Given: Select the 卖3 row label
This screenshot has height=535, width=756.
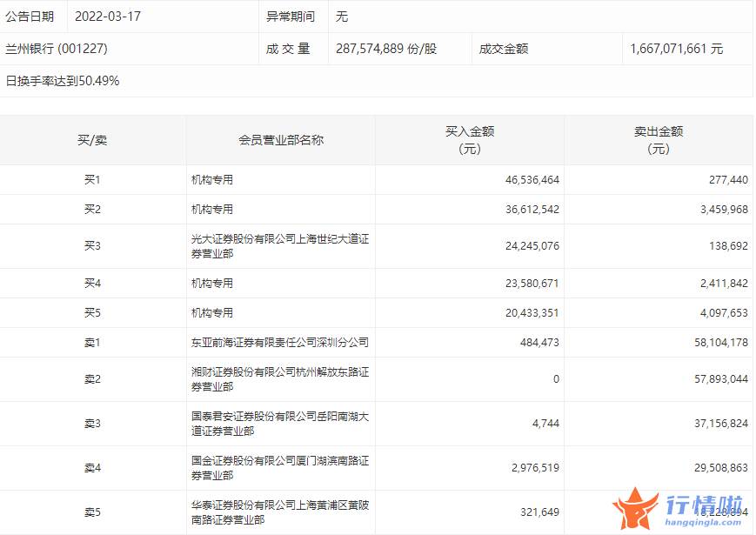Looking at the screenshot, I should point(92,424).
